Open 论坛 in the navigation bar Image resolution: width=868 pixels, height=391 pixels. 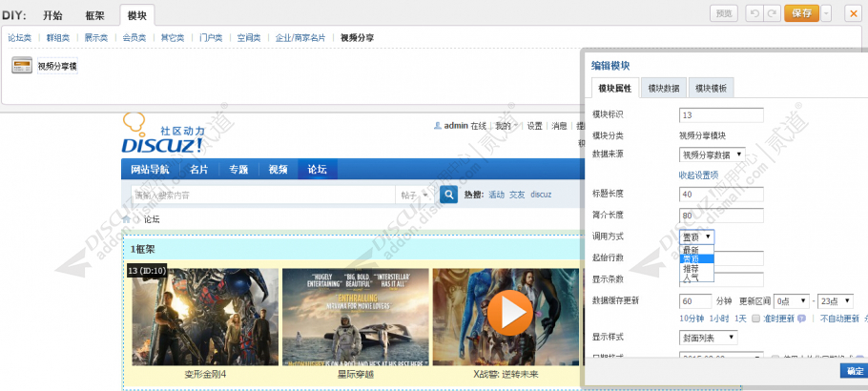pos(318,170)
